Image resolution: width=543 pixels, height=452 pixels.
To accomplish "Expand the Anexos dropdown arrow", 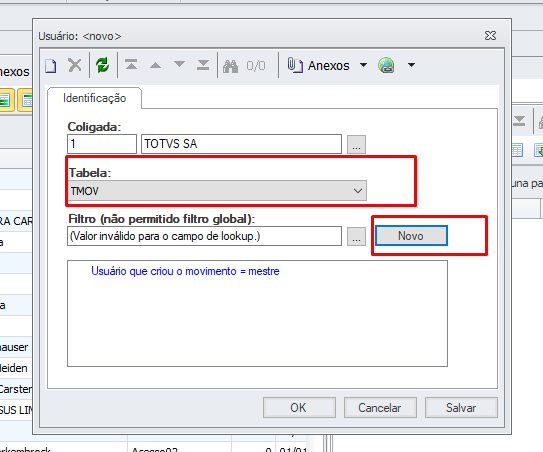I will click(x=363, y=65).
